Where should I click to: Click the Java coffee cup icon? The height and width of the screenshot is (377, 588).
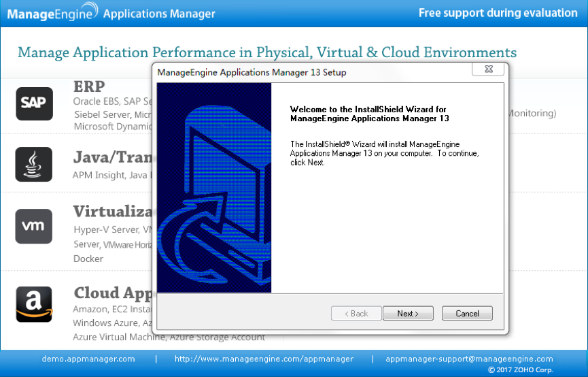pyautogui.click(x=34, y=165)
